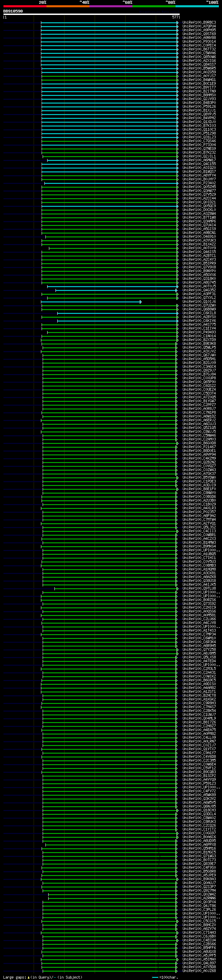Select label UniRef100_Q4G352
222x980 pixels.
click(x=199, y=290)
